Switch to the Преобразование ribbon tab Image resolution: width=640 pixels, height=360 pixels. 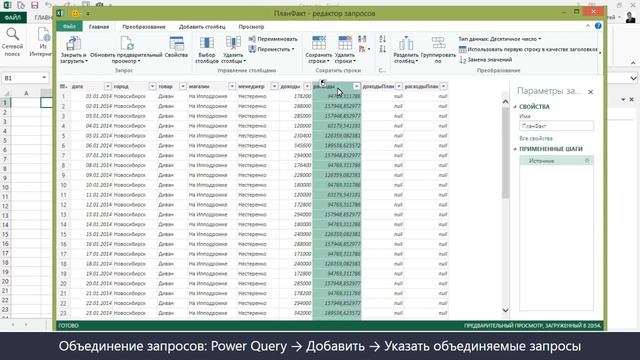[144, 27]
